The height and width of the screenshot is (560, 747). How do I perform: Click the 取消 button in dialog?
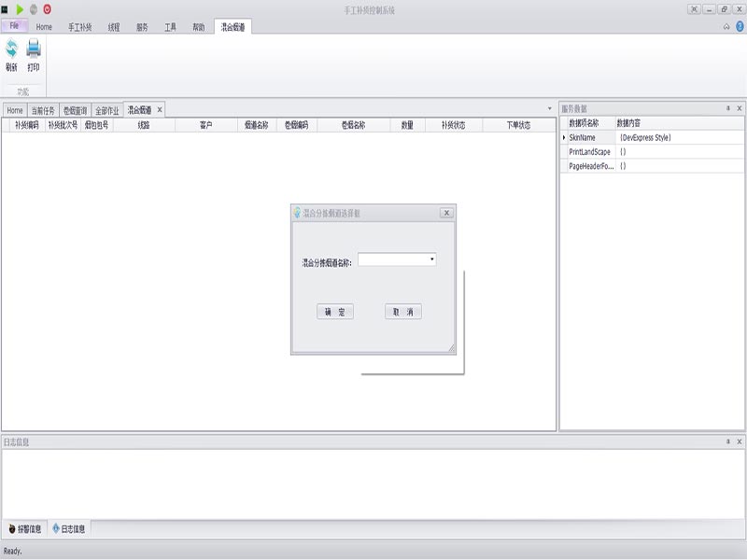click(403, 312)
